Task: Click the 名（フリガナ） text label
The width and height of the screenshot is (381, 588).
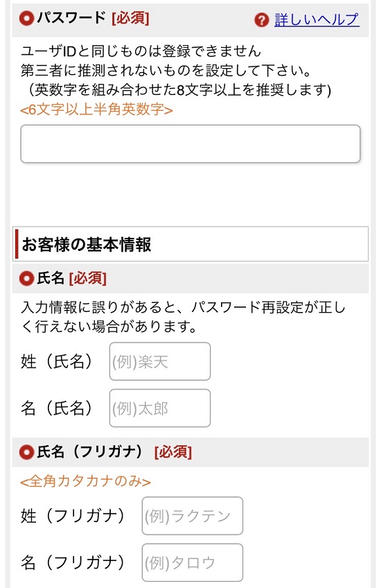Action: pos(72,562)
